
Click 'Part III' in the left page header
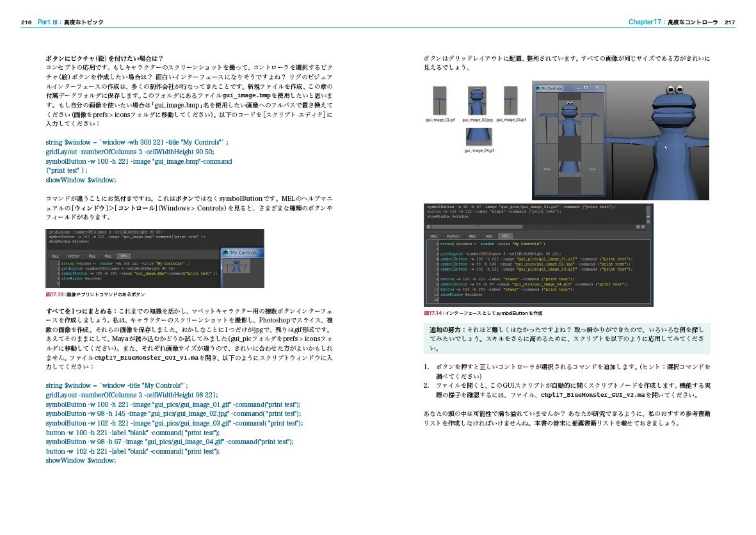tap(48, 22)
